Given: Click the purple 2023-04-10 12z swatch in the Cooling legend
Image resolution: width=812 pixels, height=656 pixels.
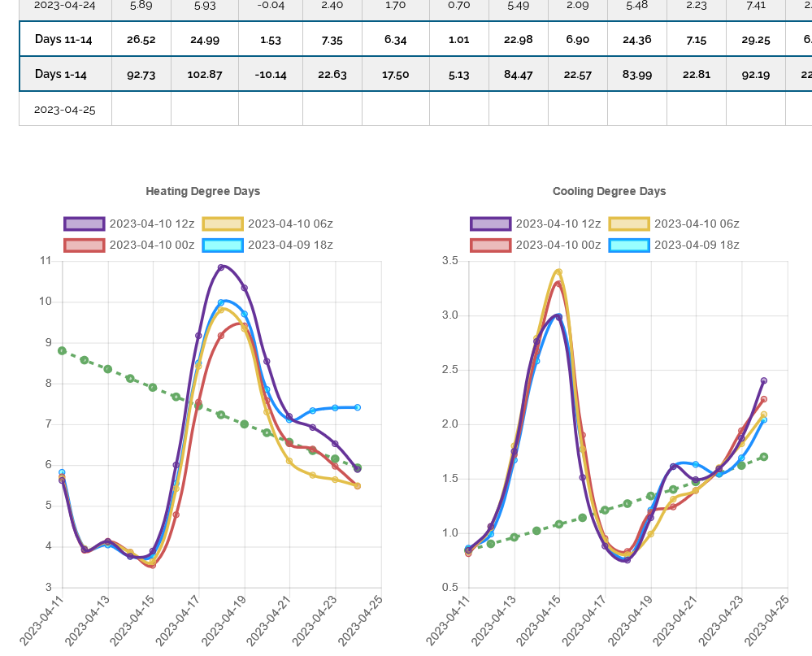Looking at the screenshot, I should pos(490,224).
